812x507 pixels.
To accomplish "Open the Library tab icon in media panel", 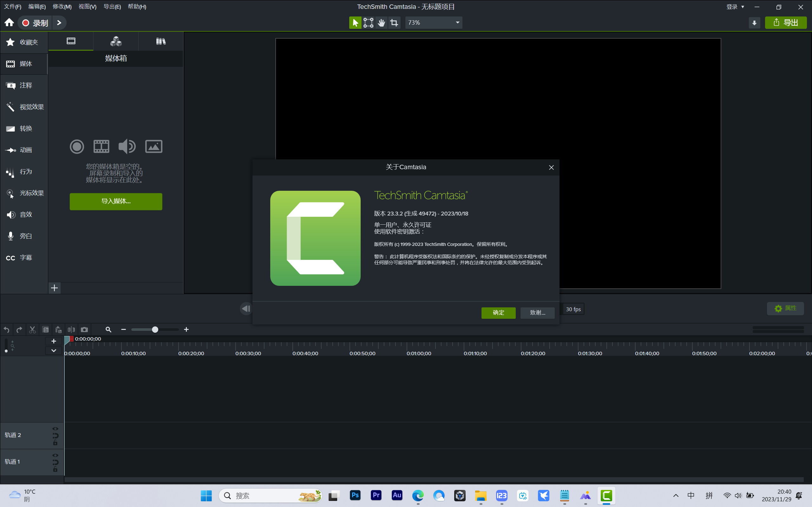I will (161, 41).
